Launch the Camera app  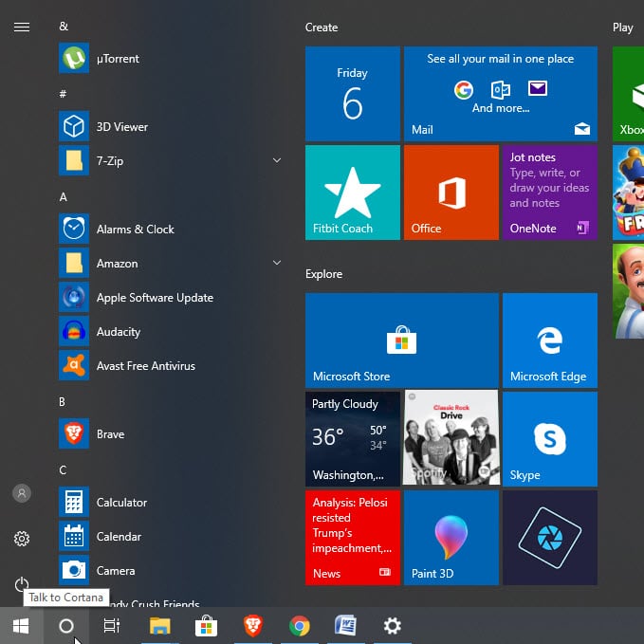pyautogui.click(x=170, y=570)
